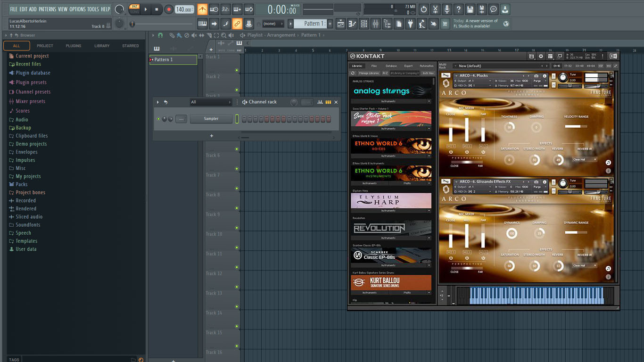Select the playlist draw pencil tool
This screenshot has width=644, height=362.
pyautogui.click(x=172, y=35)
